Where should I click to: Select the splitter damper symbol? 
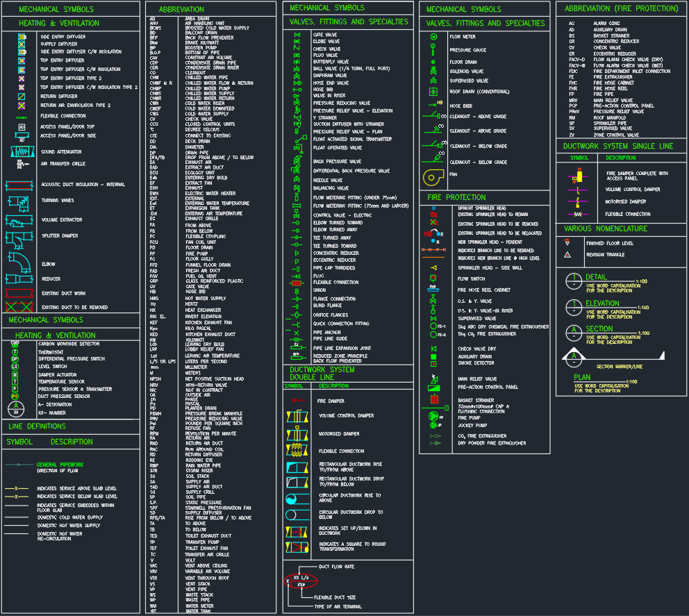pos(18,235)
